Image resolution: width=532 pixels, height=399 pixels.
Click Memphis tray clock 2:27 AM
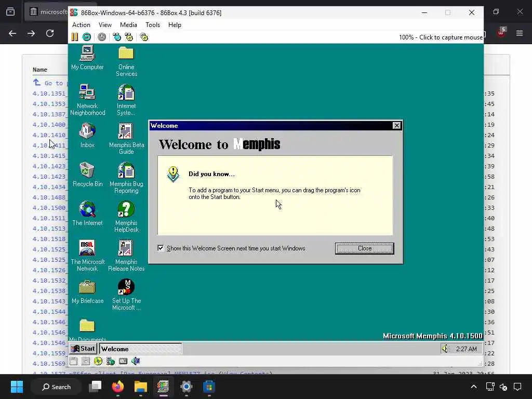click(466, 349)
